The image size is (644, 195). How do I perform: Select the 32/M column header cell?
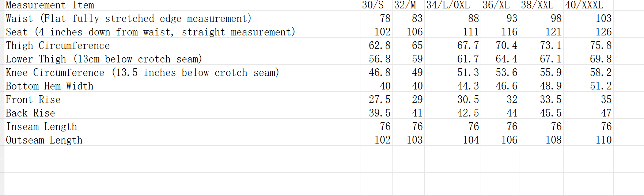408,5
